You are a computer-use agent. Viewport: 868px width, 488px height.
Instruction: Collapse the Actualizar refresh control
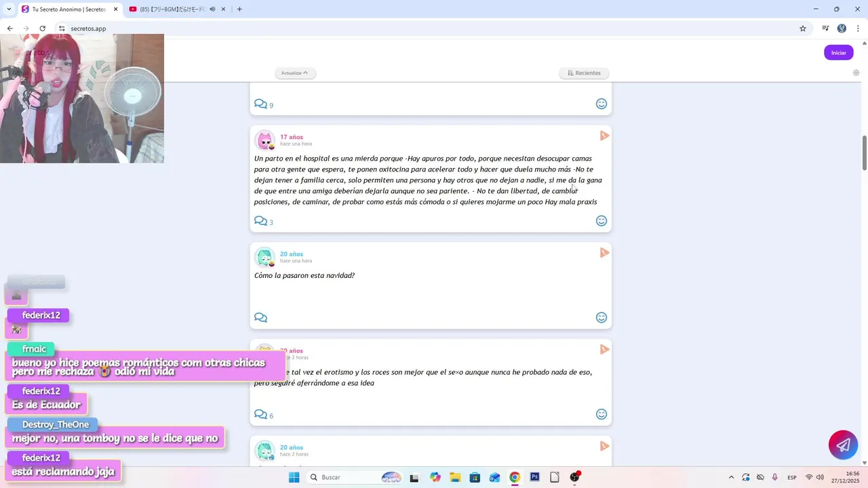coord(295,73)
